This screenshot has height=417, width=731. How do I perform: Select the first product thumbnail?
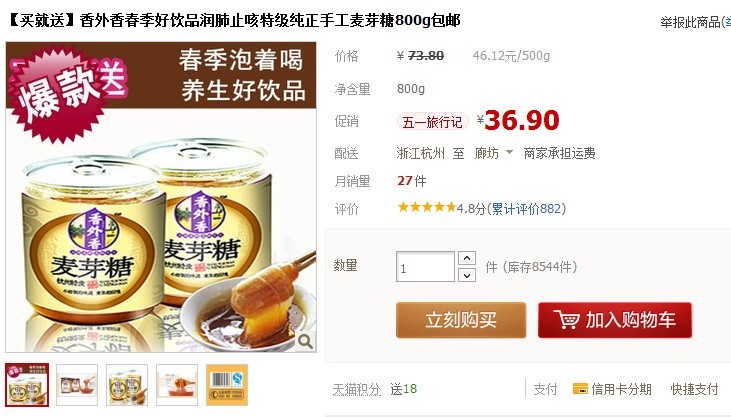click(27, 385)
